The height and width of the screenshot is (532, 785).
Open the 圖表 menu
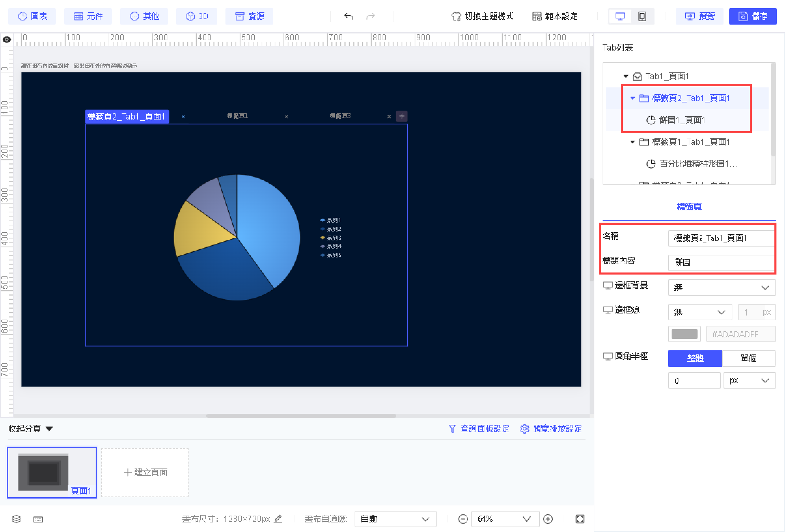point(32,16)
